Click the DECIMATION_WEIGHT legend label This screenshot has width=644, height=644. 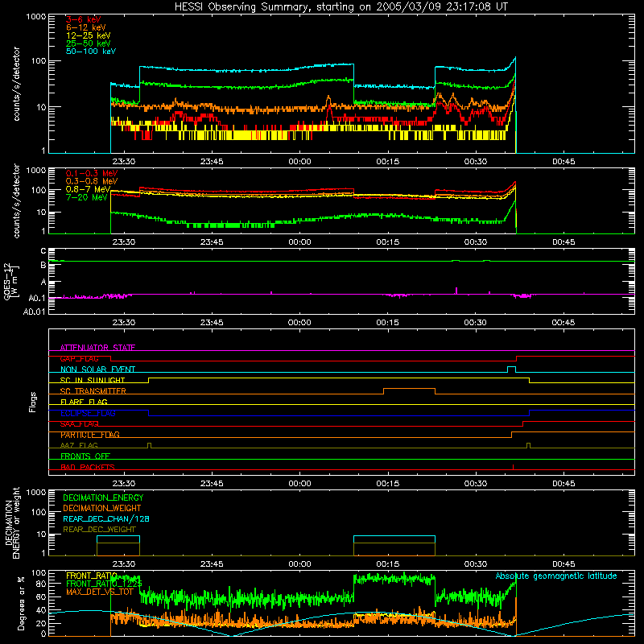pyautogui.click(x=102, y=508)
